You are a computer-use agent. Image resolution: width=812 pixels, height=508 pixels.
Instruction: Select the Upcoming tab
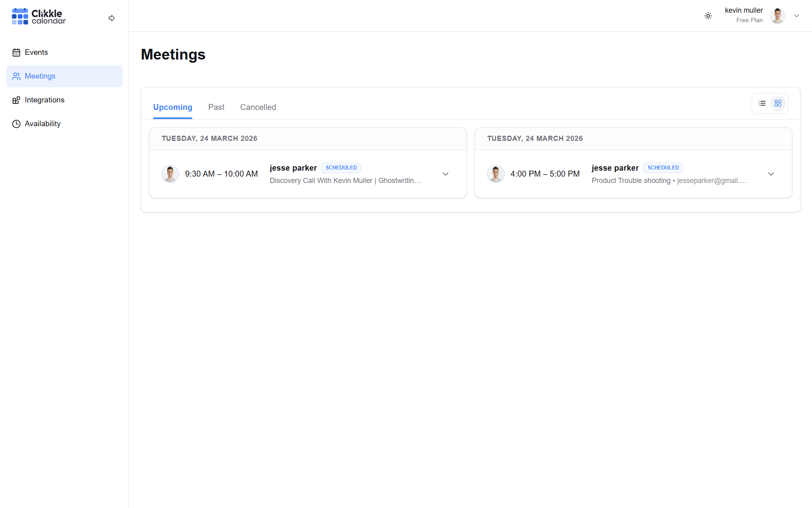click(172, 107)
